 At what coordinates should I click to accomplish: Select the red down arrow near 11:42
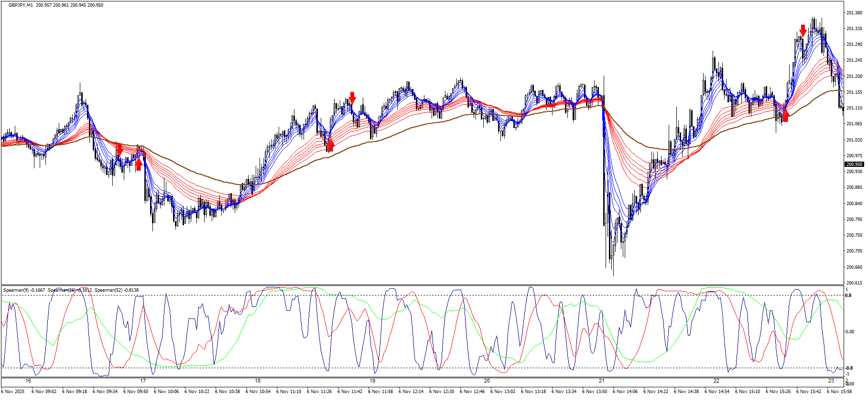point(352,98)
